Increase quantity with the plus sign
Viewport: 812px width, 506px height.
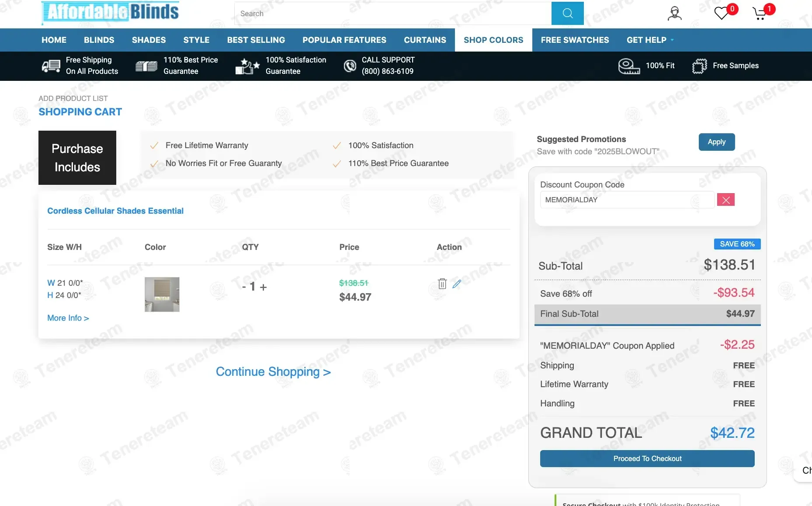coord(263,287)
